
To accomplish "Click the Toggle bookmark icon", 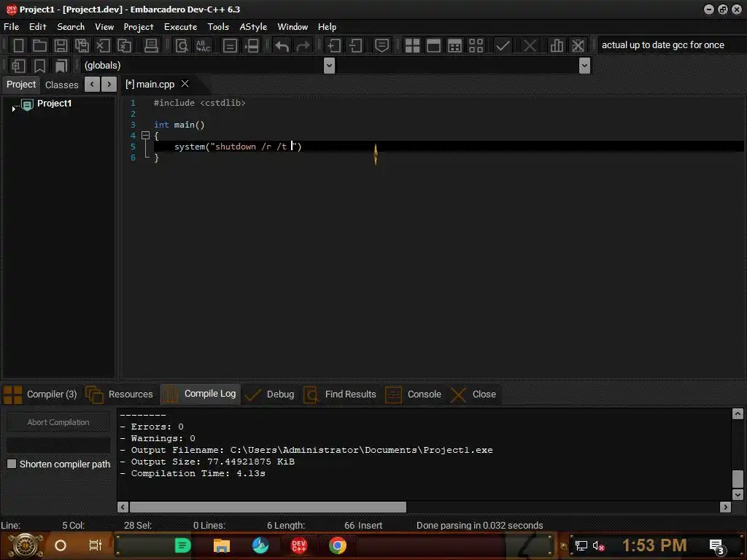I will (x=39, y=66).
